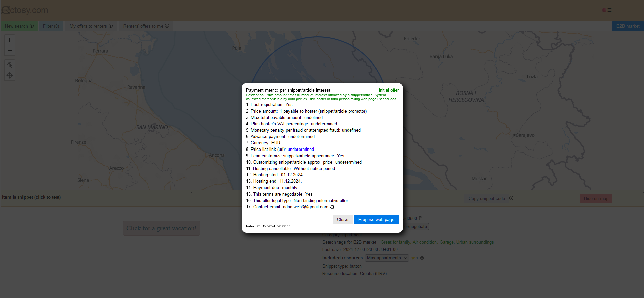Viewport: 644px width, 298px height.
Task: Click the Ectosy.com logo
Action: 25,10
